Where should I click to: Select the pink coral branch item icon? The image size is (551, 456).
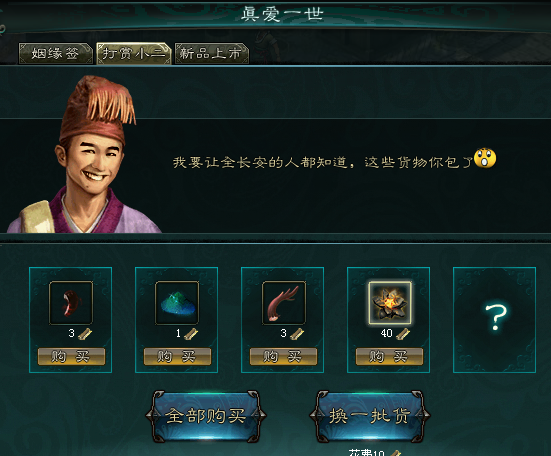(x=284, y=302)
